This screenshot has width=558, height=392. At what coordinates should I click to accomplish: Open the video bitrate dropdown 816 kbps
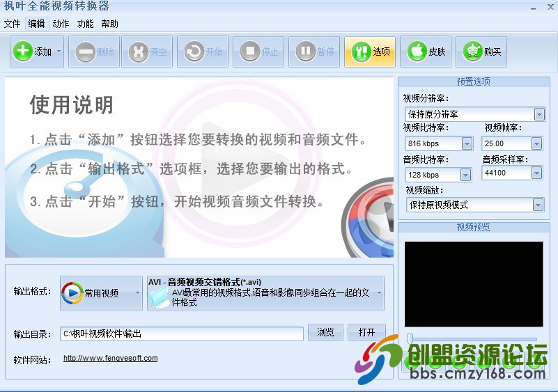[439, 143]
